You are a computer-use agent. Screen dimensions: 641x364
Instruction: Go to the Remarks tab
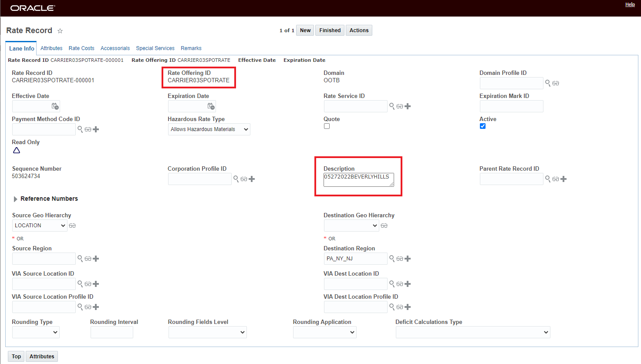point(191,48)
